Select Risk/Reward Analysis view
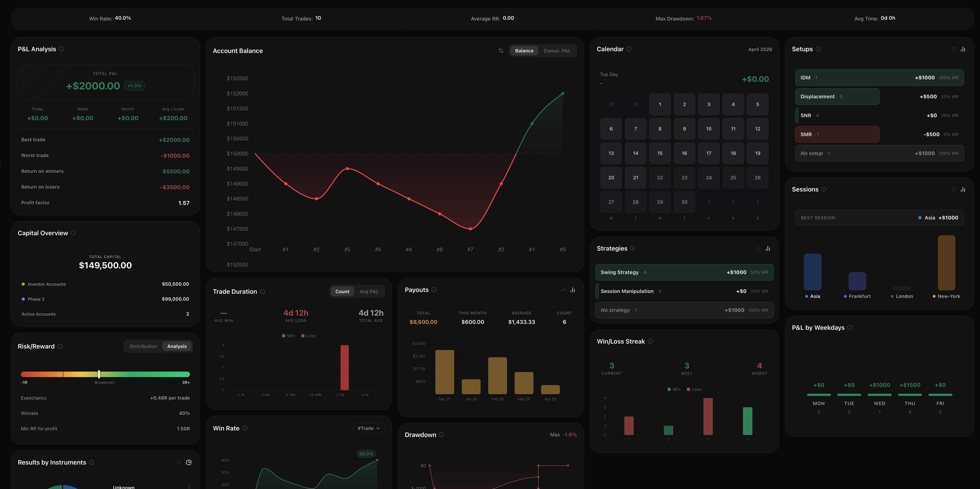 [177, 346]
